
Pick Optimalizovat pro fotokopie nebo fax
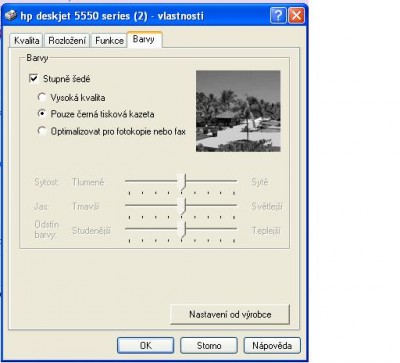point(42,131)
